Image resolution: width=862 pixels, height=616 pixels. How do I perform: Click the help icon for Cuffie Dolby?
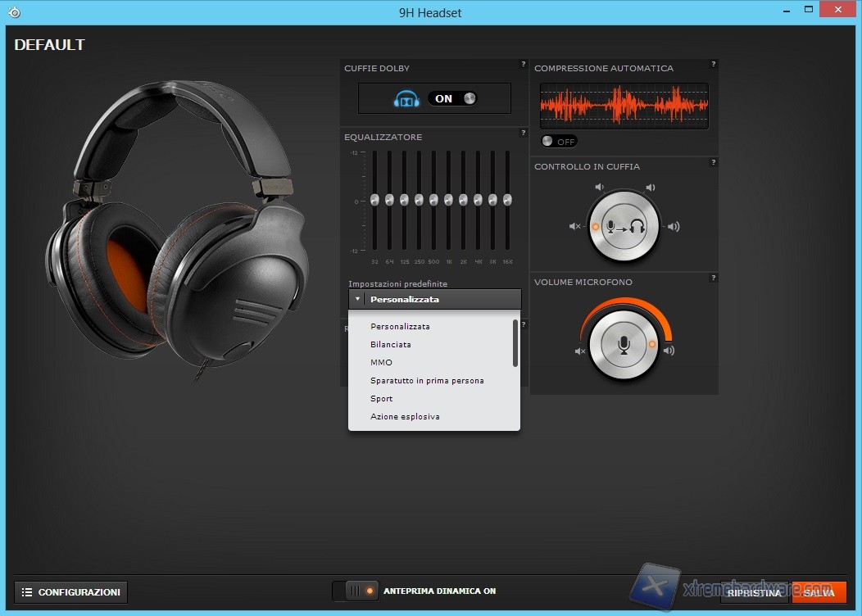click(524, 64)
